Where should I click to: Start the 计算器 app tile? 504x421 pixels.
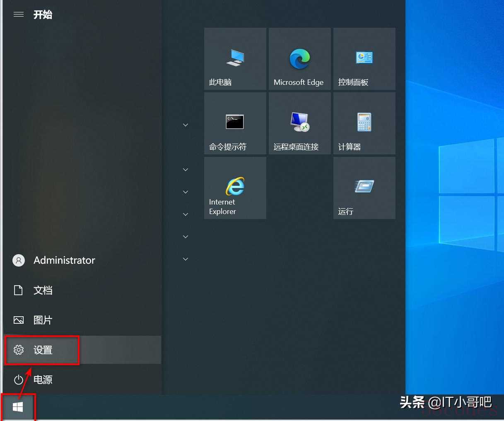pos(364,123)
